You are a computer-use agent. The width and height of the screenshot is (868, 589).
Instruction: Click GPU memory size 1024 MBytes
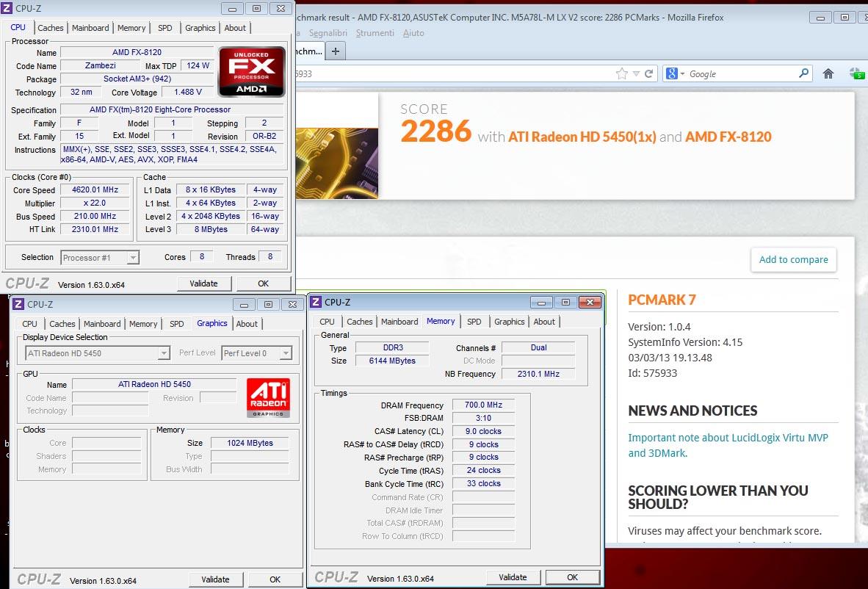pyautogui.click(x=250, y=443)
